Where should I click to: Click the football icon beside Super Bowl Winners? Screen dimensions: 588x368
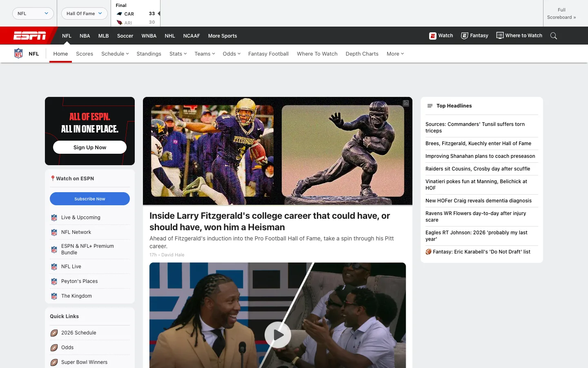(54, 362)
